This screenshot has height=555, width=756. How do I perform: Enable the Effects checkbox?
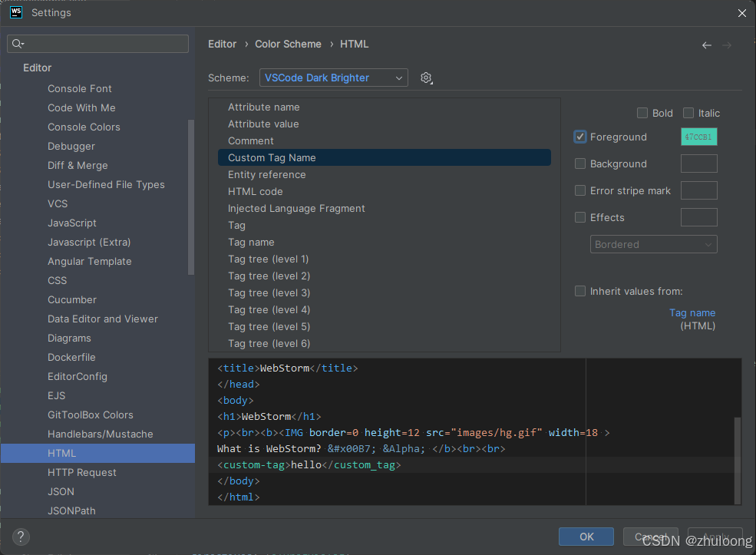pos(580,217)
